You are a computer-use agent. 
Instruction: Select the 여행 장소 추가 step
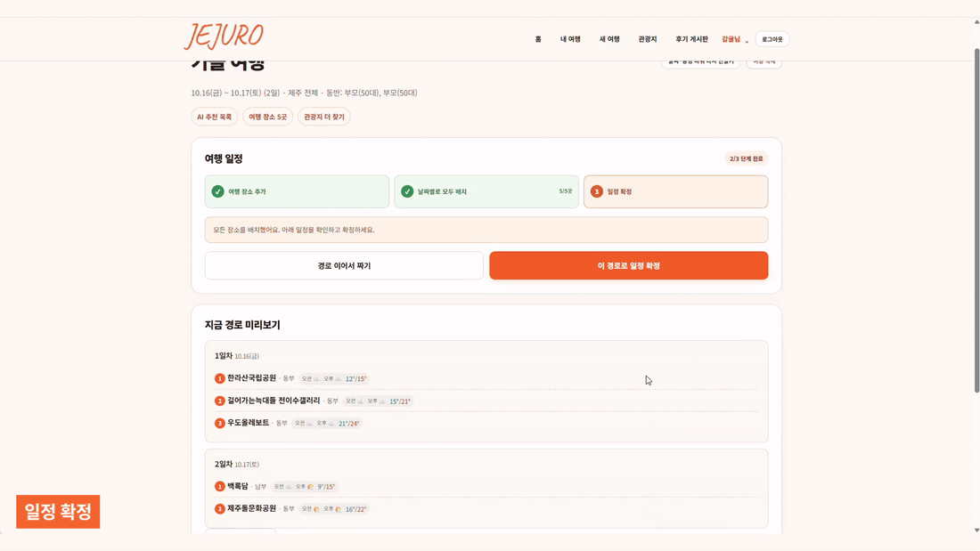tap(297, 191)
